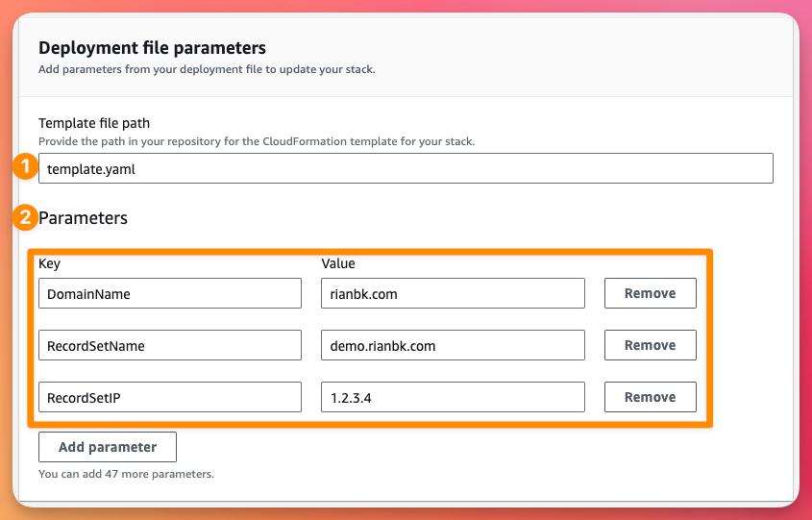Image resolution: width=812 pixels, height=520 pixels.
Task: Remove the RecordSetIP parameter
Action: tap(650, 397)
